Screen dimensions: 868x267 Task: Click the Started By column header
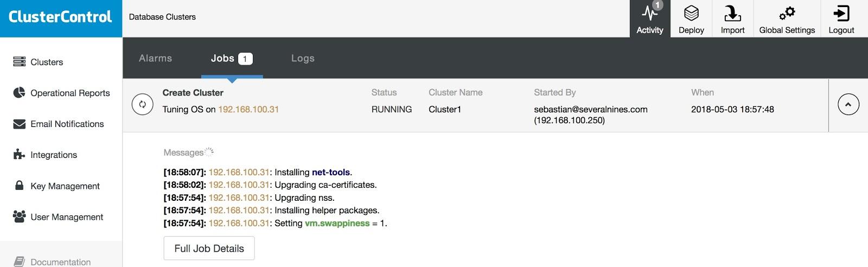click(x=555, y=92)
